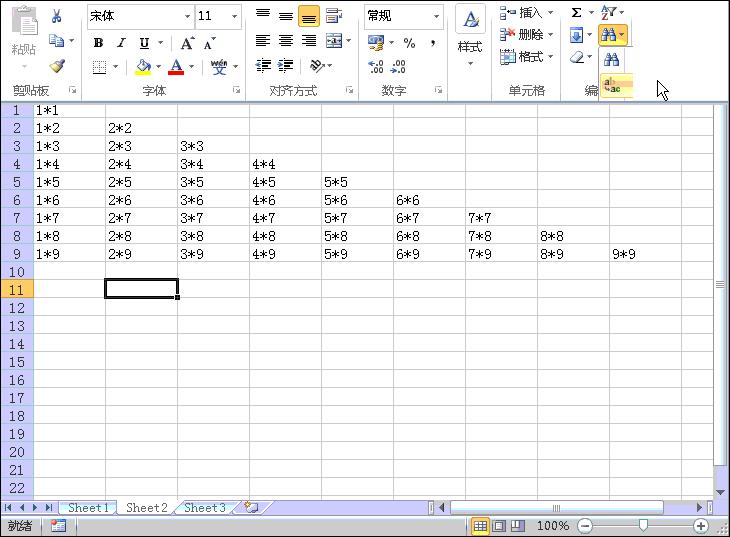Screen dimensions: 730x537
Task: Click zoom in plus button
Action: 701,526
